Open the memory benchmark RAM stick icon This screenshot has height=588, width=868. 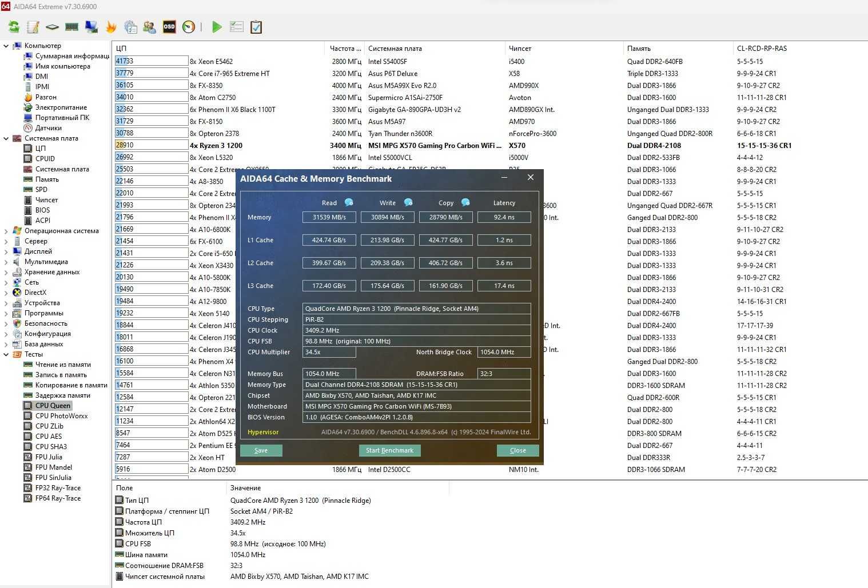71,27
